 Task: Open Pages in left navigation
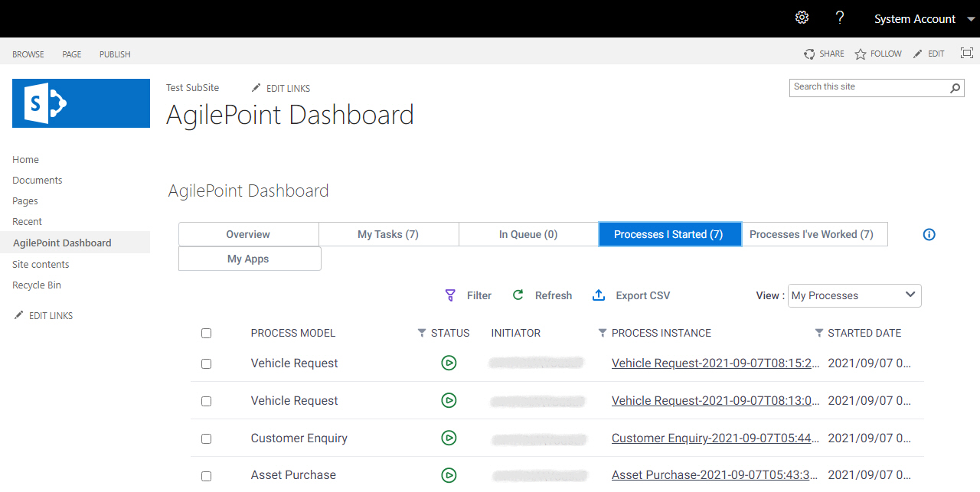[x=25, y=201]
